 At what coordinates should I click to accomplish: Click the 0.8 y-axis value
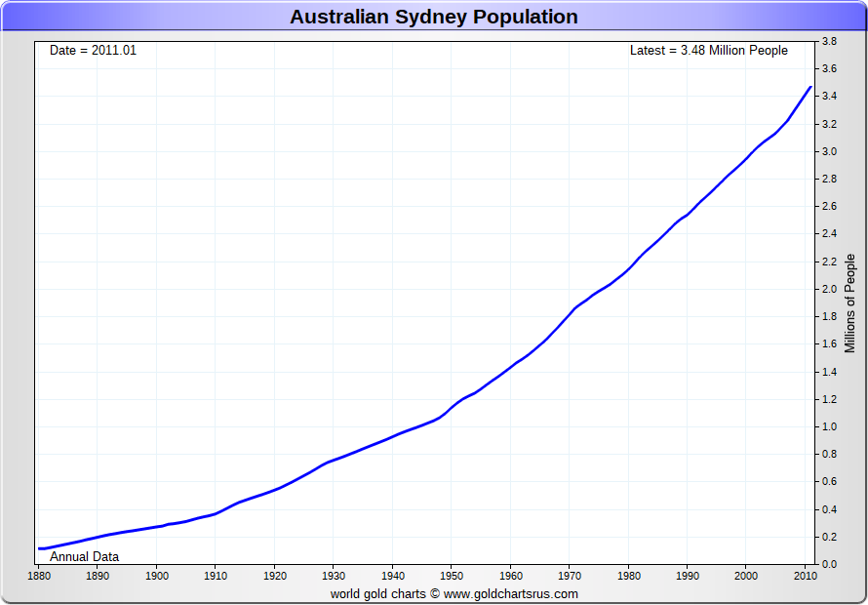point(829,455)
